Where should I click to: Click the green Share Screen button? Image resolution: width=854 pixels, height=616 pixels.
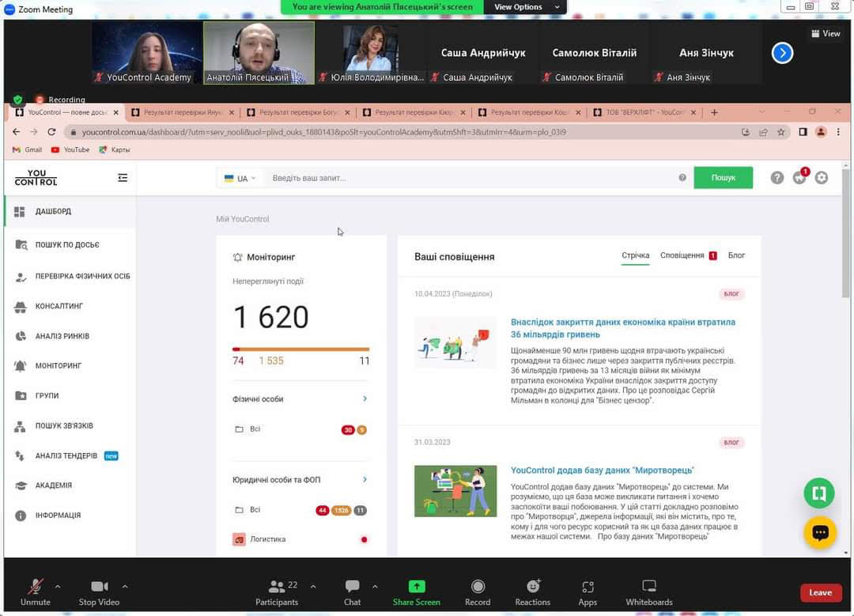tap(416, 592)
